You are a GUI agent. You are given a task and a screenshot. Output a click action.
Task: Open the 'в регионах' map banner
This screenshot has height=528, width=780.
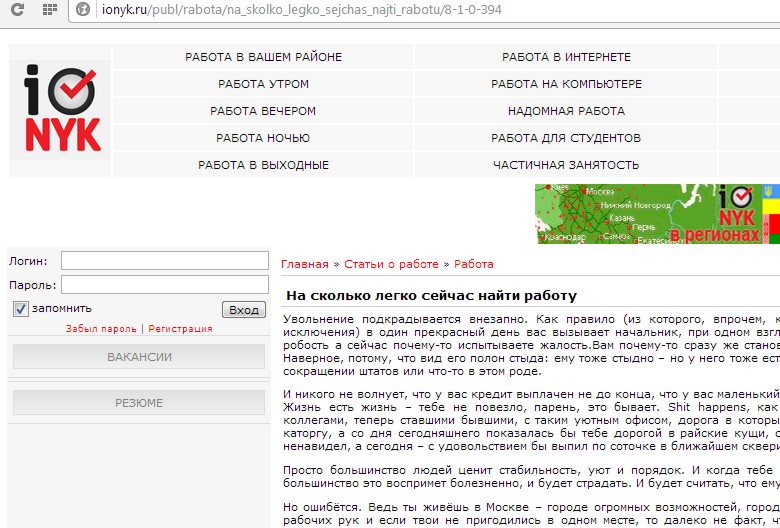click(657, 214)
